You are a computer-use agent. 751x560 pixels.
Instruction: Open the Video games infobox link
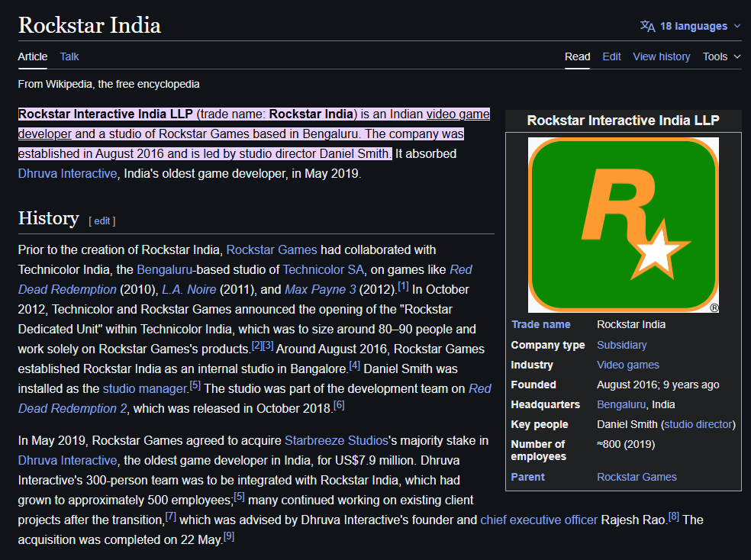[x=628, y=365]
